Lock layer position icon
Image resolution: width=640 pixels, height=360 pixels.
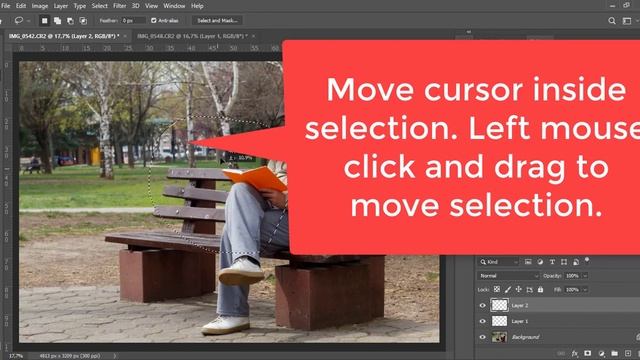click(x=518, y=289)
